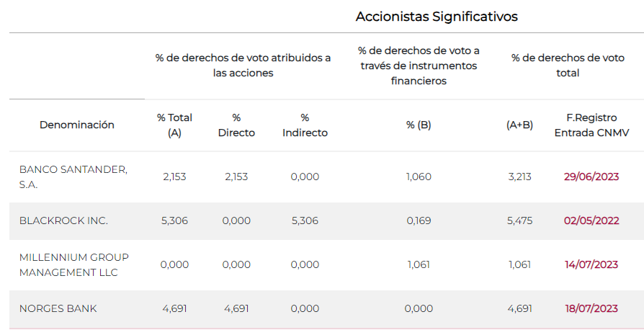Click the % Indirecto column header
This screenshot has width=644, height=330.
305,125
